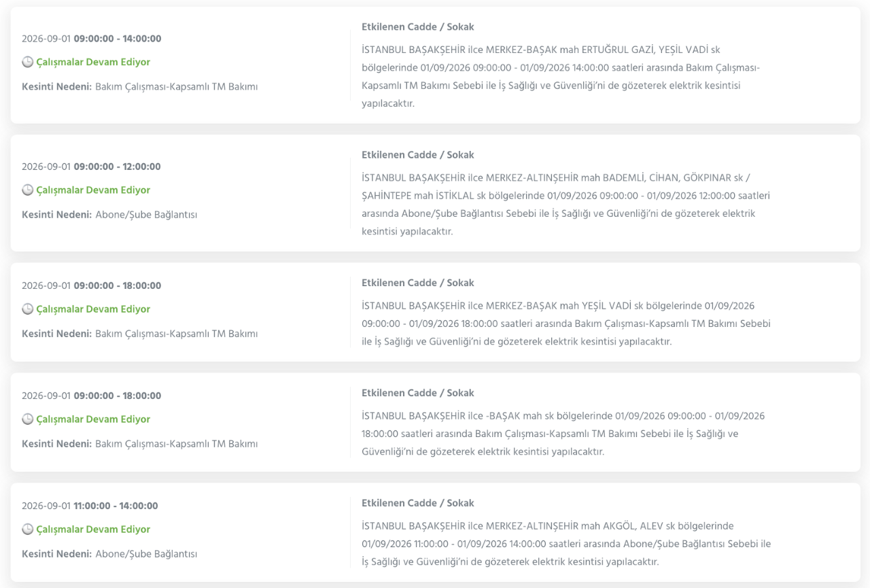Click the clock icon in the 11:00-14:00 outage card
The width and height of the screenshot is (870, 588).
pyautogui.click(x=27, y=530)
